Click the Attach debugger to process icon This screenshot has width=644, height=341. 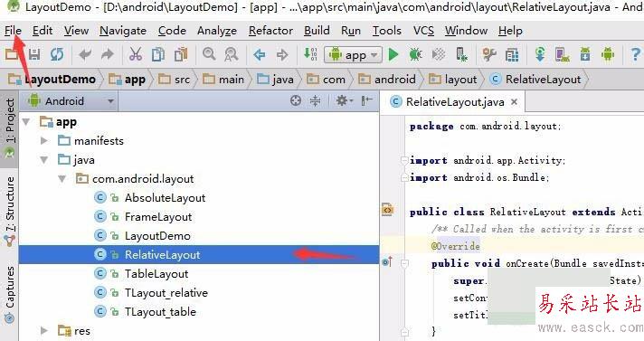461,54
